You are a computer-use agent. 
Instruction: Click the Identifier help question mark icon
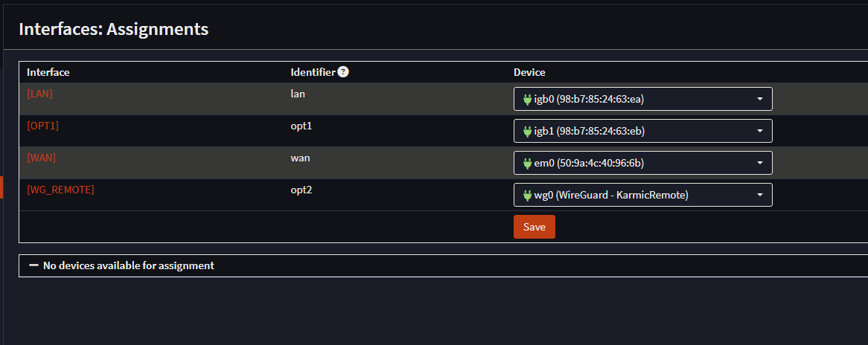point(342,72)
